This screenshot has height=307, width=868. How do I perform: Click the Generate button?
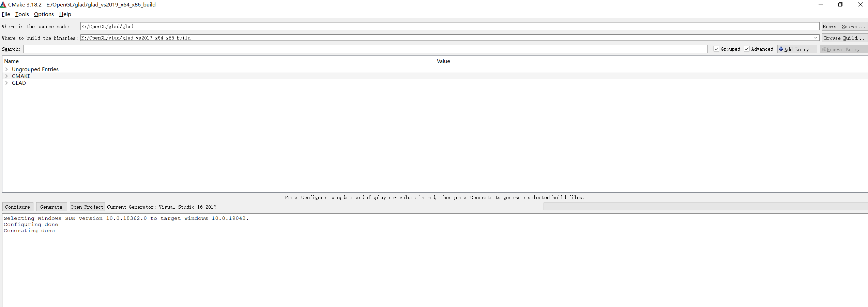point(51,207)
